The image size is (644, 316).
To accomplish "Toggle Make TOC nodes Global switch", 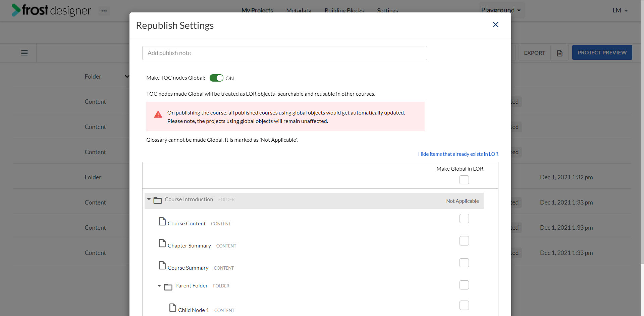I will click(216, 78).
